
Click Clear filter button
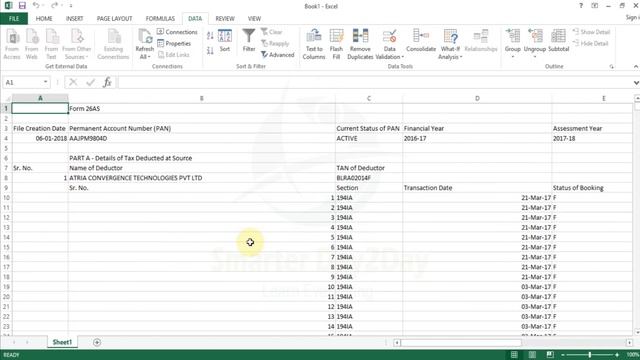coord(271,32)
